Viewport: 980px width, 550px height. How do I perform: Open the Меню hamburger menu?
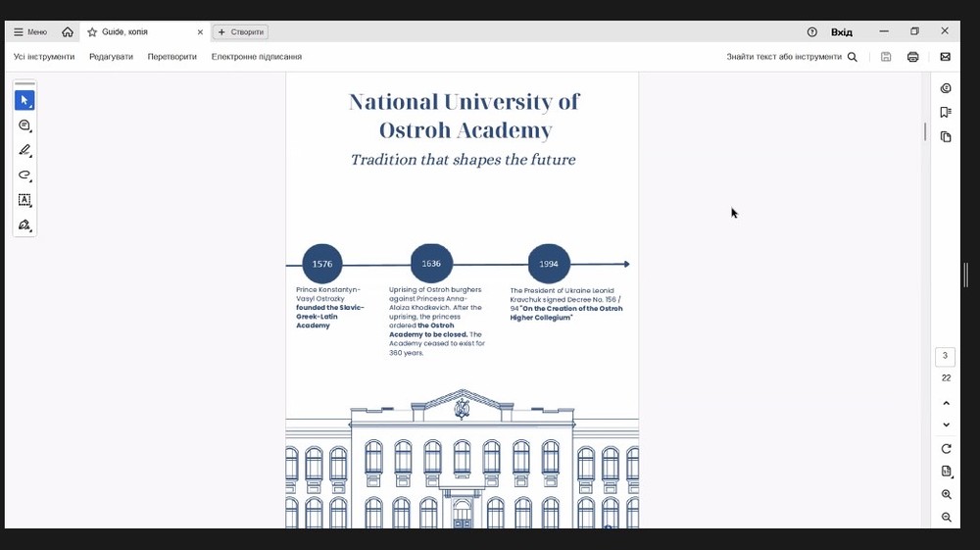(30, 32)
